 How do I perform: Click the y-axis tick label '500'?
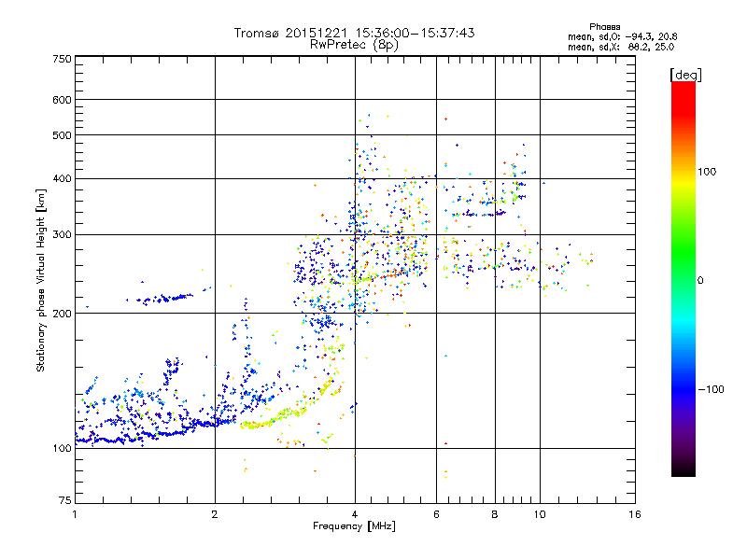[62, 135]
